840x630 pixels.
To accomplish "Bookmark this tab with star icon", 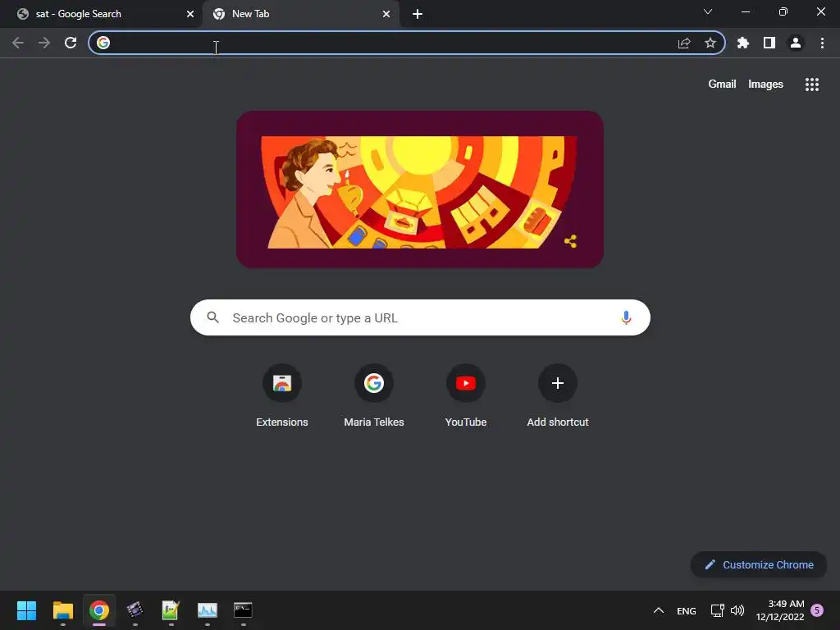I will pyautogui.click(x=710, y=43).
